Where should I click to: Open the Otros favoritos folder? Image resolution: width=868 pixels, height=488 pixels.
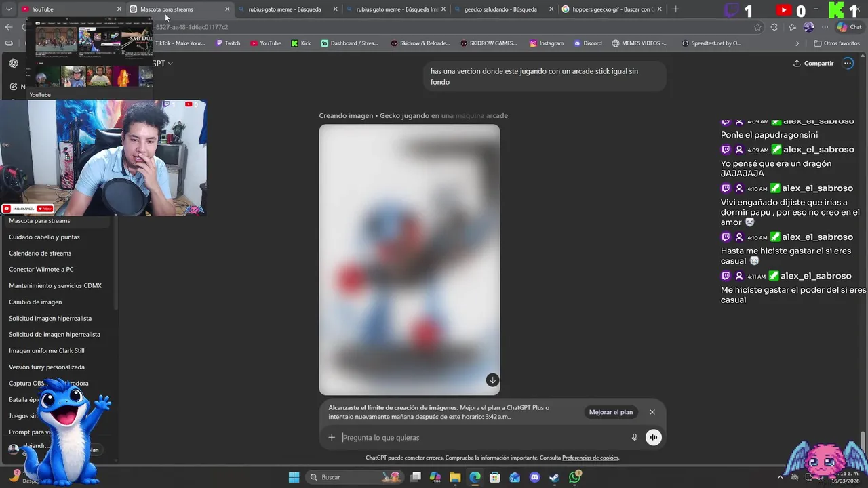(837, 43)
